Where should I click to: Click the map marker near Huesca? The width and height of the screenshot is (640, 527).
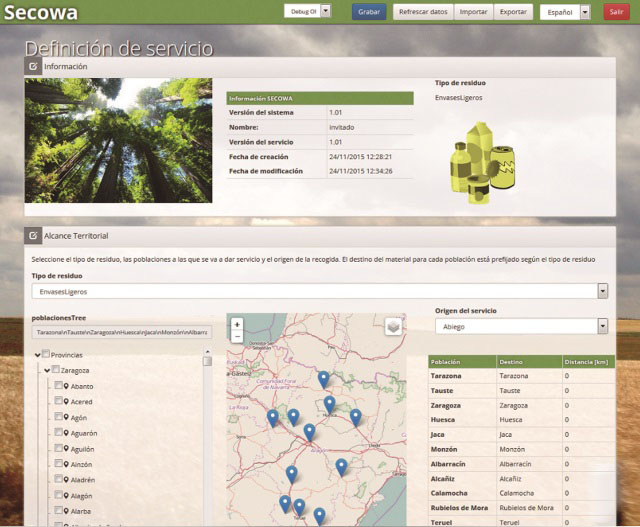point(329,405)
